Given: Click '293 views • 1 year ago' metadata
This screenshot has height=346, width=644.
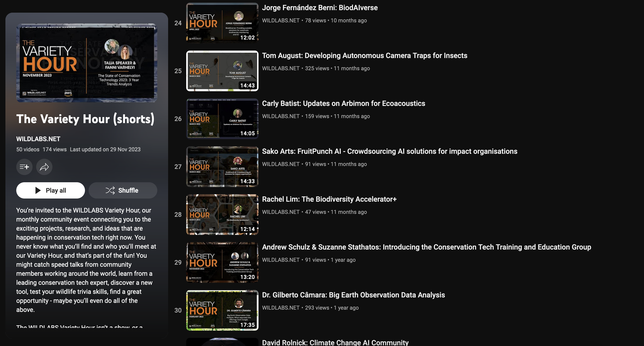Looking at the screenshot, I should pos(332,308).
